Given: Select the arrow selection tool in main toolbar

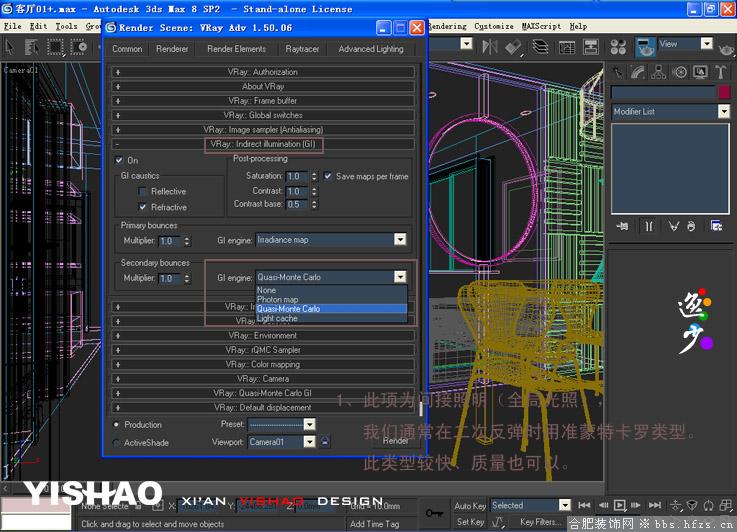Looking at the screenshot, I should pyautogui.click(x=9, y=47).
